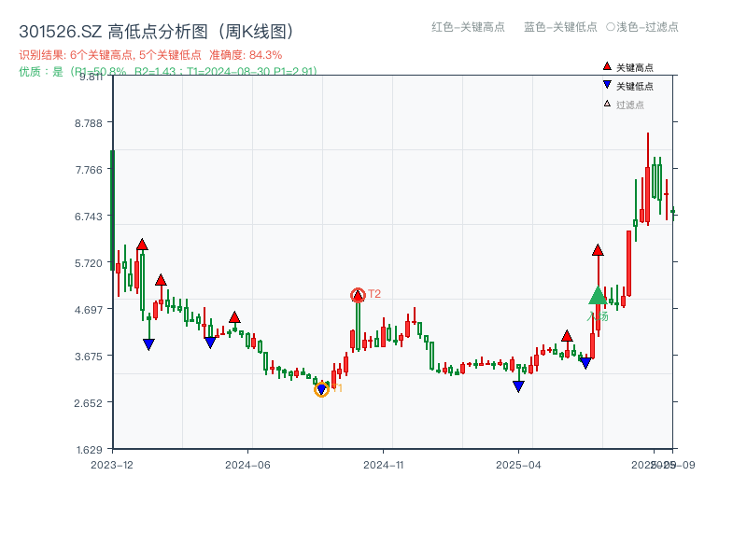747x560 pixels.
Task: Click the red key-high arrow near 2024-06
Action: coord(233,317)
